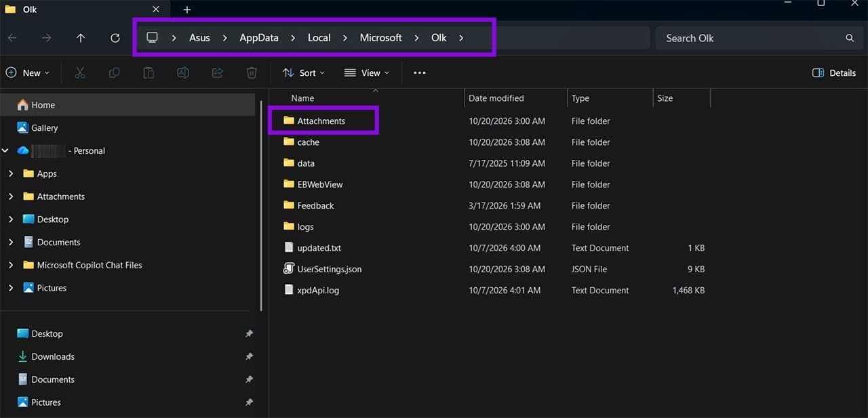Click pin icon next to pinned Documents
The image size is (868, 418).
(249, 379)
